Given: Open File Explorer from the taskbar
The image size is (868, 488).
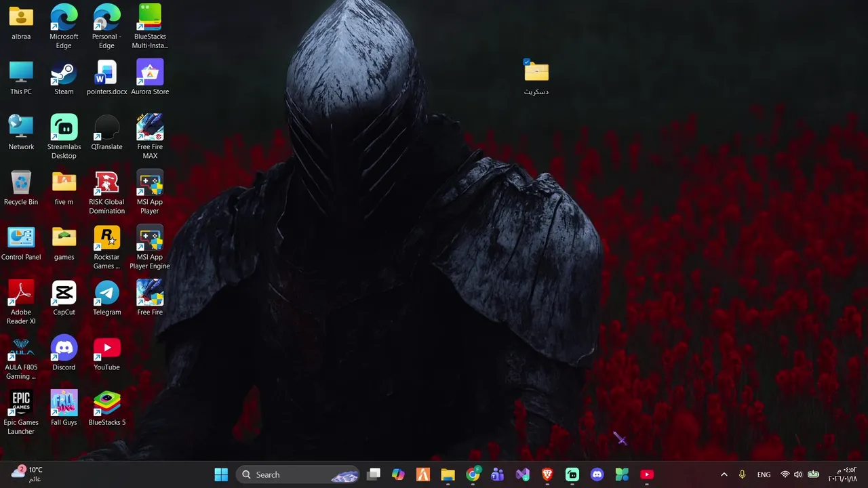Looking at the screenshot, I should 448,474.
